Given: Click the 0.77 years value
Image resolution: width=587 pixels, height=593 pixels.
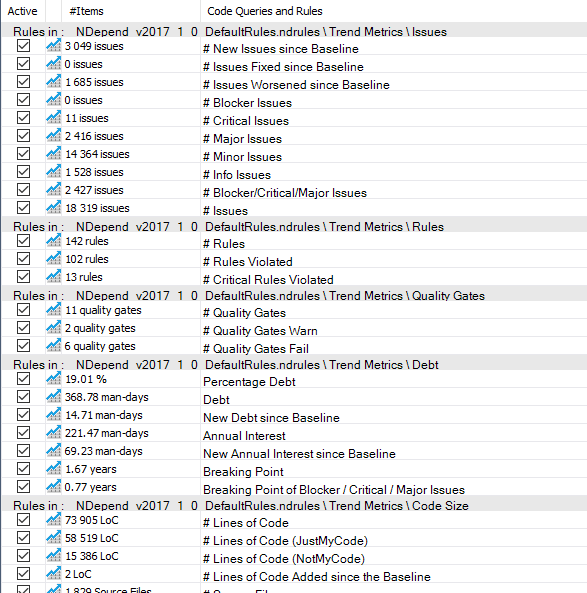Looking at the screenshot, I should [x=90, y=487].
